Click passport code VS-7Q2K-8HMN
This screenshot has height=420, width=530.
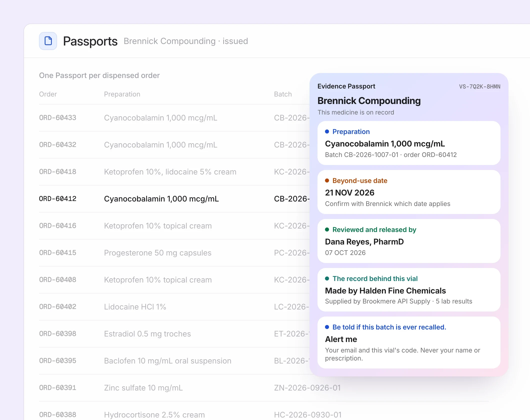click(480, 86)
